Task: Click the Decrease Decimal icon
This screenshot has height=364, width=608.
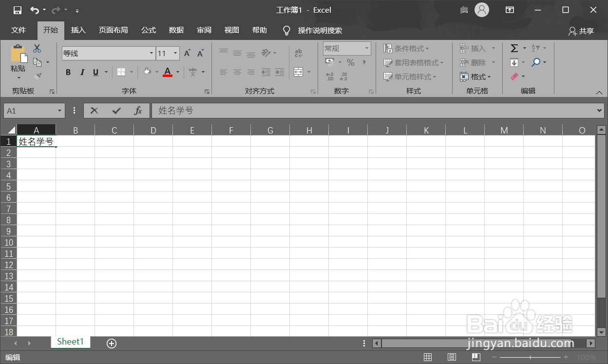Action: 343,77
